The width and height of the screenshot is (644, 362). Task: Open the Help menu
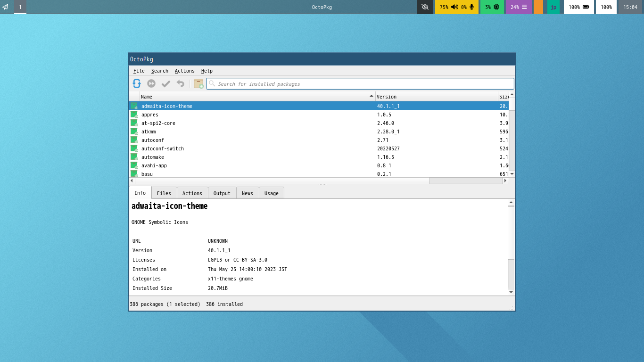(x=206, y=71)
